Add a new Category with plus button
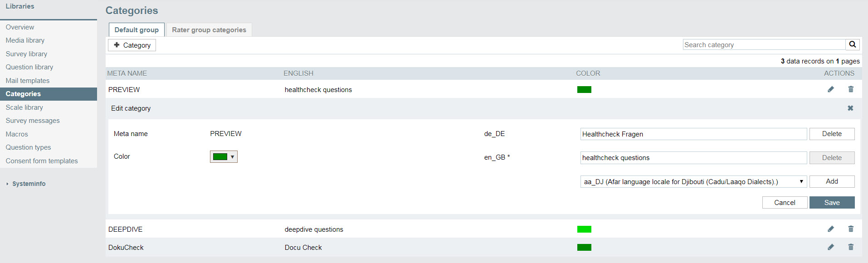The image size is (868, 263). click(132, 45)
